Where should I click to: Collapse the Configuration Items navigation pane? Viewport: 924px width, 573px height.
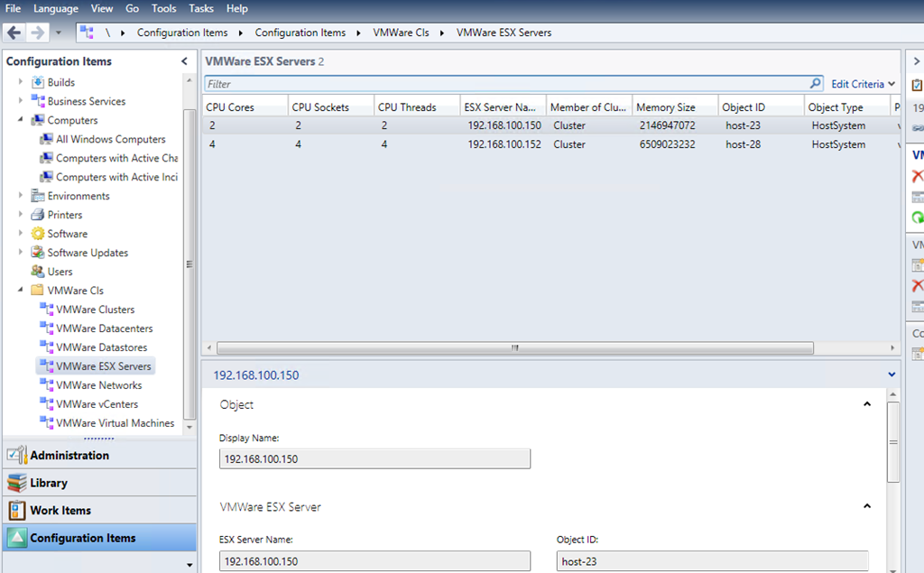[185, 61]
